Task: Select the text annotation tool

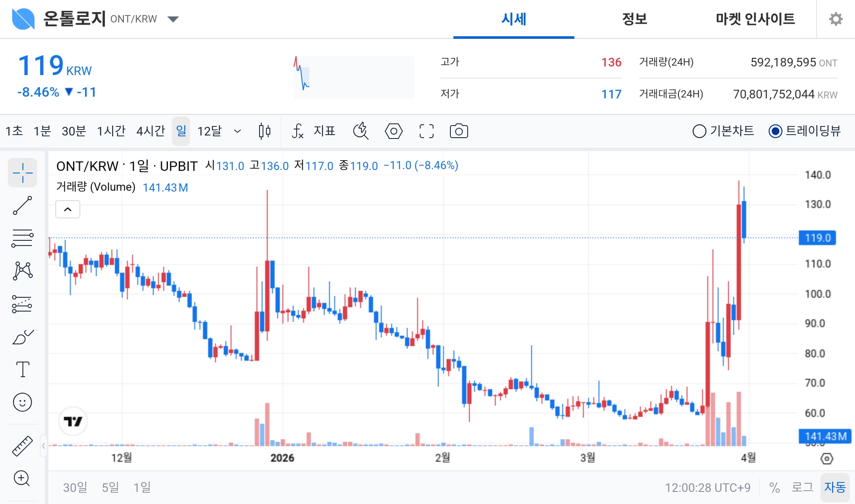Action: [x=22, y=369]
